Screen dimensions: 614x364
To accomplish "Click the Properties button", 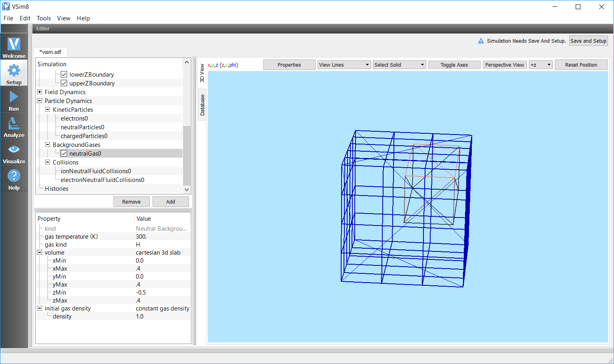I will click(x=289, y=65).
